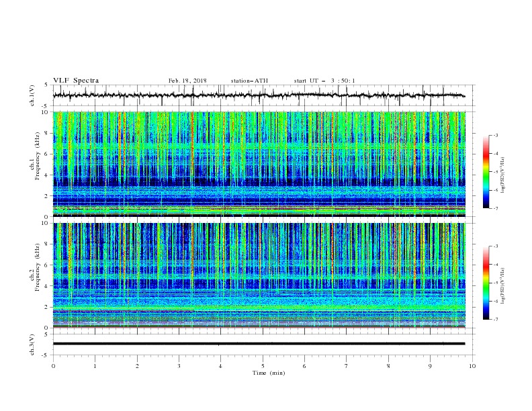The image size is (532, 411).
Task: Click the "5" tick on Time axis
Action: tap(263, 366)
